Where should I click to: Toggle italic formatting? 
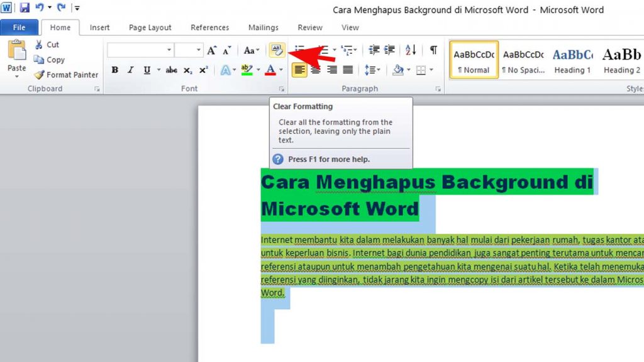coord(131,70)
